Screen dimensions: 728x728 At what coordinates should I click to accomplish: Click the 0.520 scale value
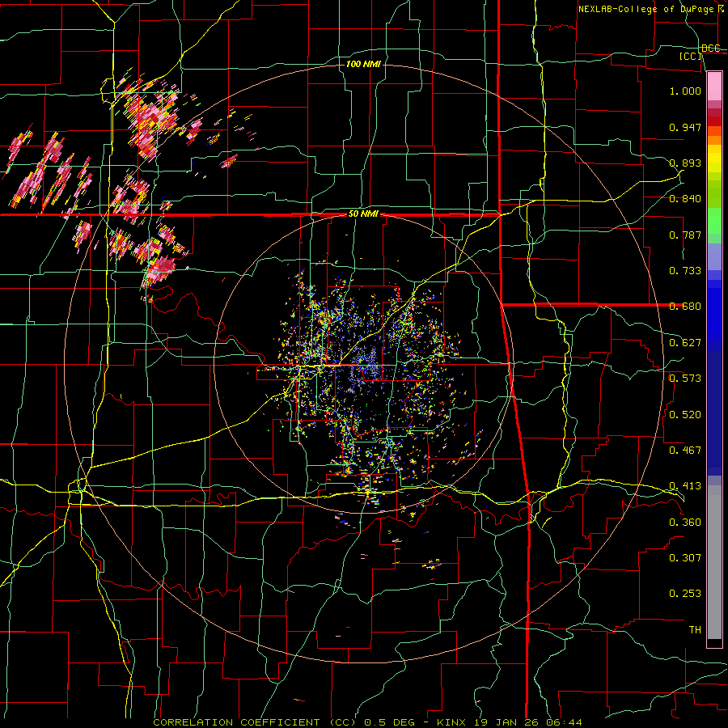[685, 414]
